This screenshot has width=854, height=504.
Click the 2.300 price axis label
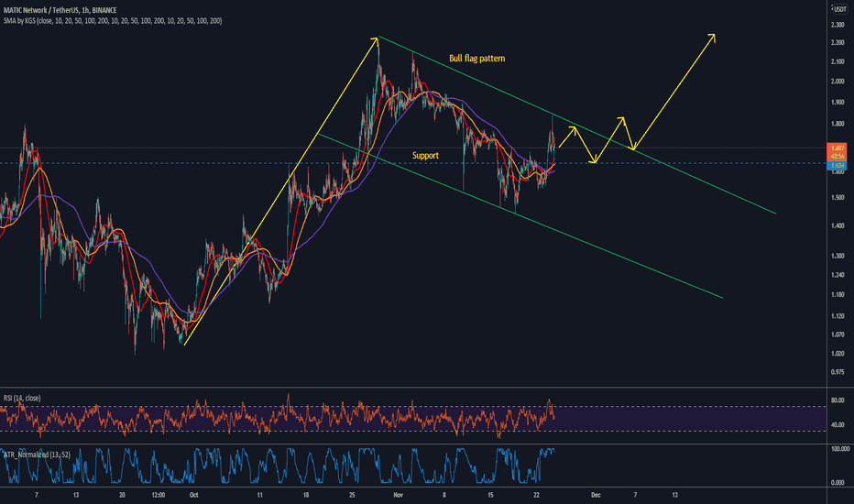838,25
